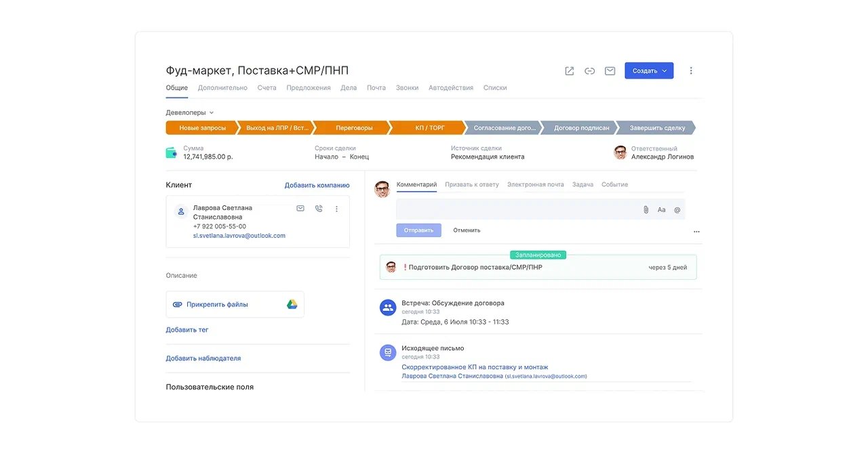Attach a file with the paperclip icon

646,210
